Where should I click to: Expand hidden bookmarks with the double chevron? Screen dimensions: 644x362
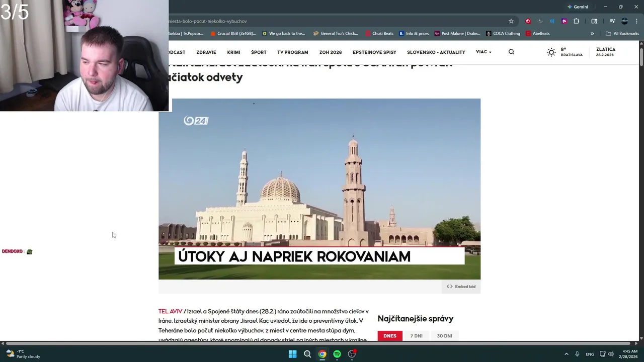click(592, 34)
